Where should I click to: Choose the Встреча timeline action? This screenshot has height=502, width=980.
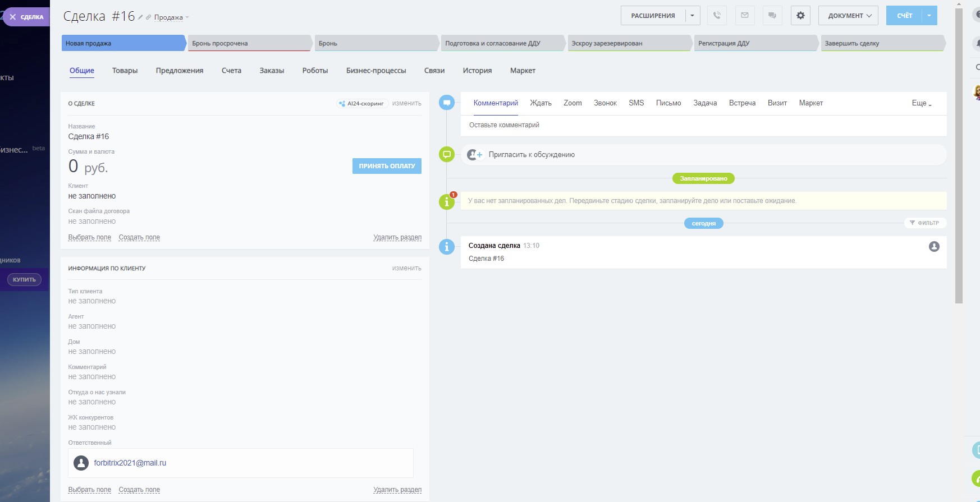click(x=742, y=103)
